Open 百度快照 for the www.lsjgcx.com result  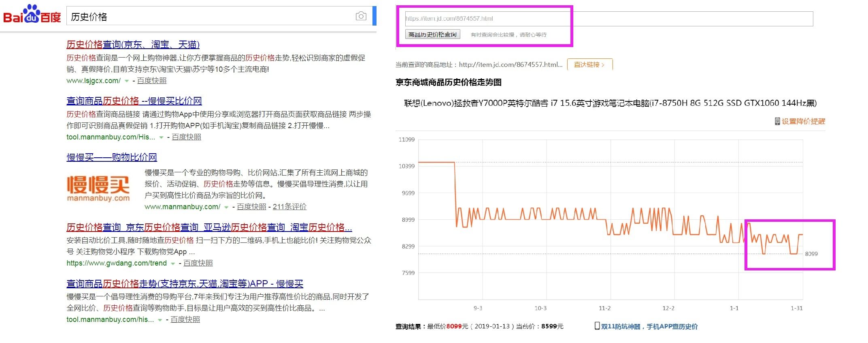click(x=152, y=80)
